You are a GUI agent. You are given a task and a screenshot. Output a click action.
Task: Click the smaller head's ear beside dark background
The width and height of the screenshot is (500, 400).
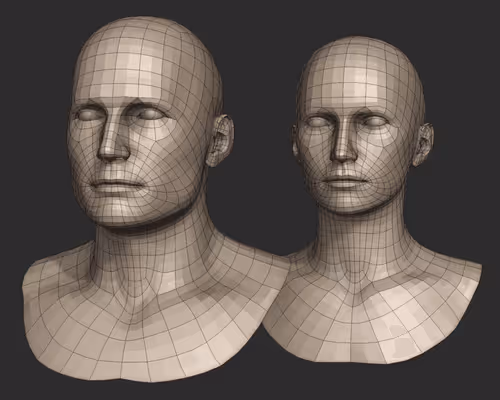point(423,144)
